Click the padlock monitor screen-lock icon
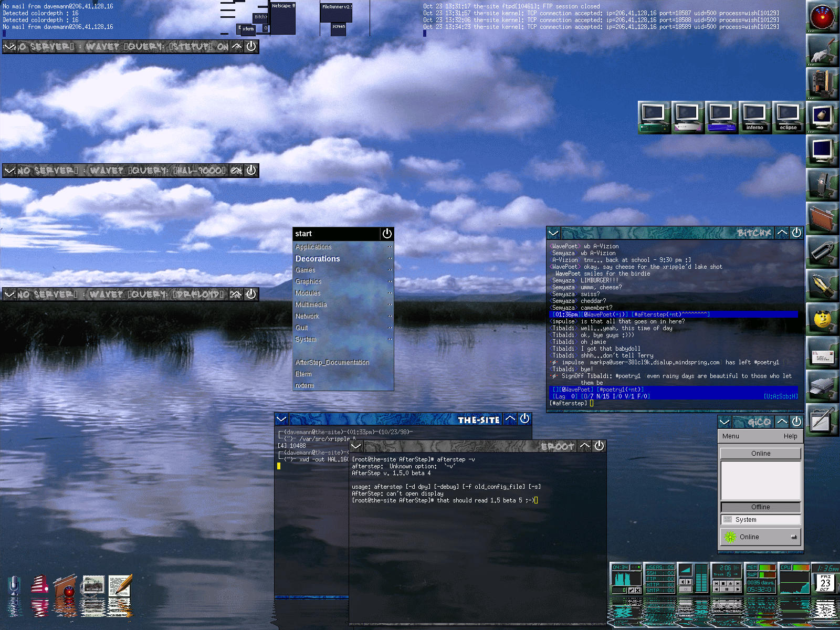This screenshot has height=630, width=840. click(x=822, y=117)
